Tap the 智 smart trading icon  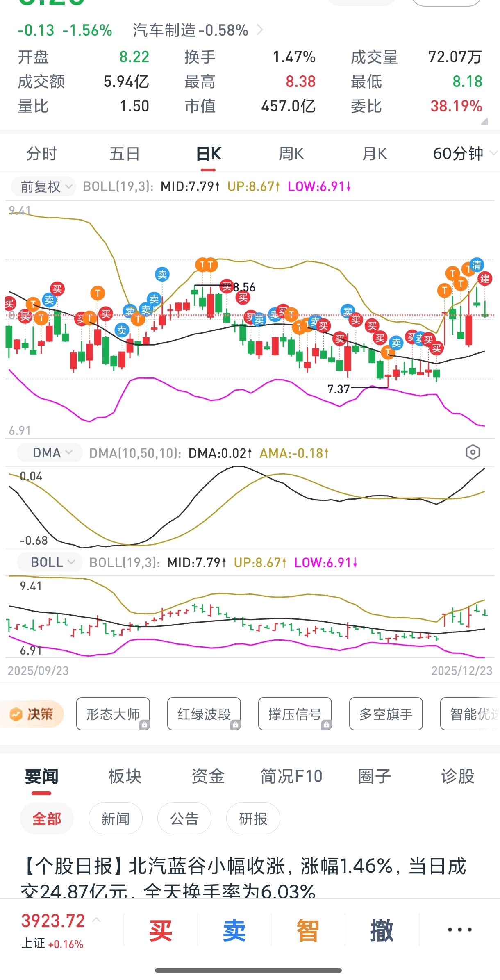point(308,930)
